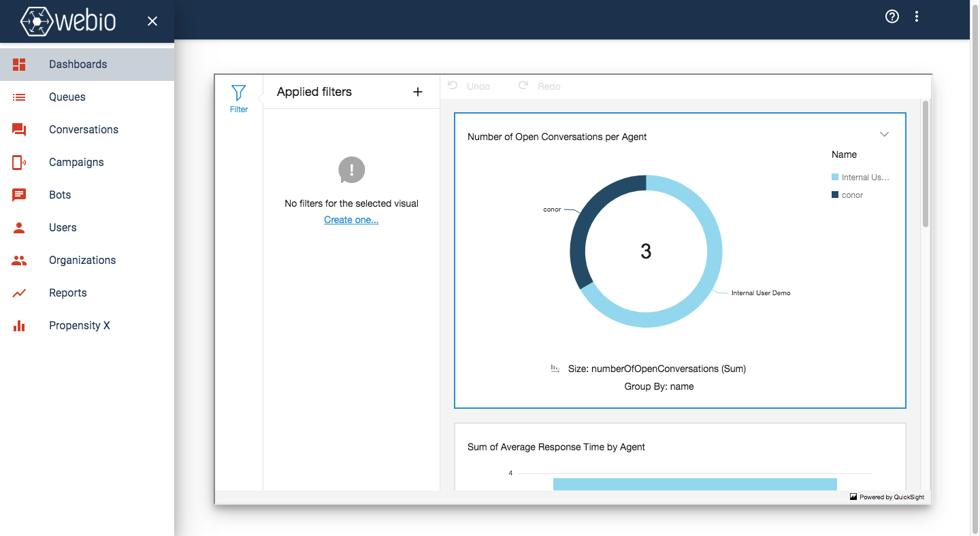Open the Bots message icon
980x536 pixels.
point(19,195)
